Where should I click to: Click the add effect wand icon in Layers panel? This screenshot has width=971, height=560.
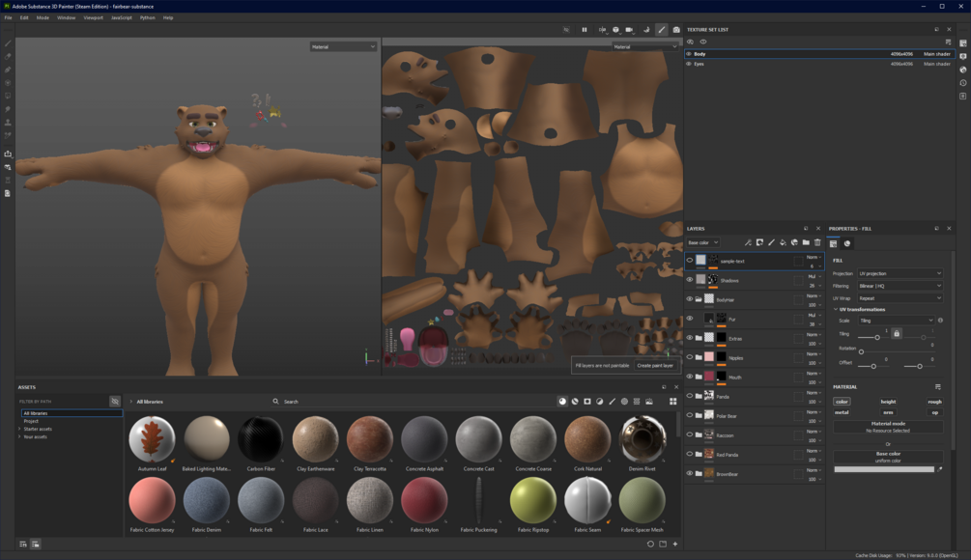tap(748, 242)
